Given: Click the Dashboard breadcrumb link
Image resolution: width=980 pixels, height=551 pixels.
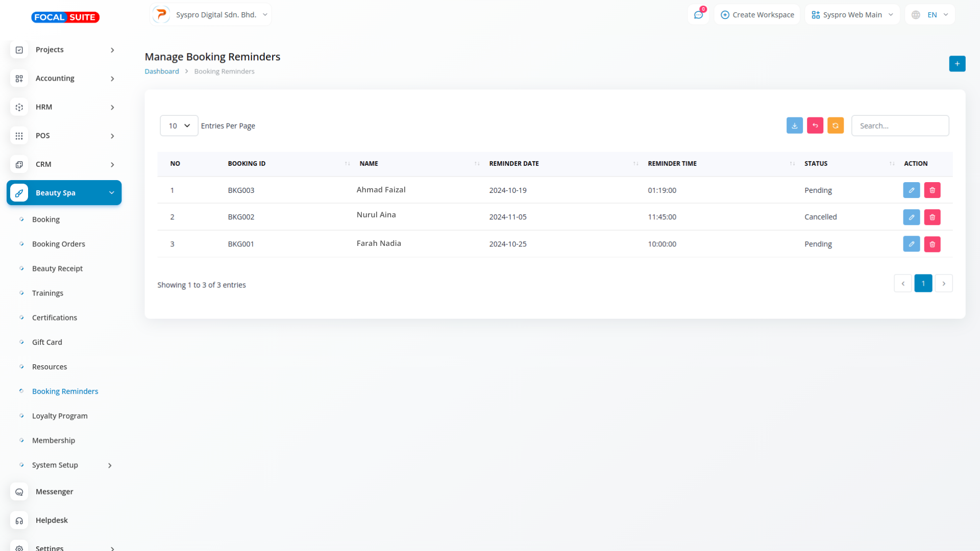Looking at the screenshot, I should [162, 71].
